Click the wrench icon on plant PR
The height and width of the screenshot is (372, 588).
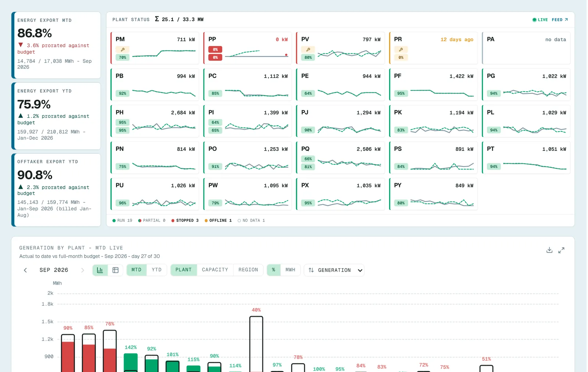[x=401, y=49]
